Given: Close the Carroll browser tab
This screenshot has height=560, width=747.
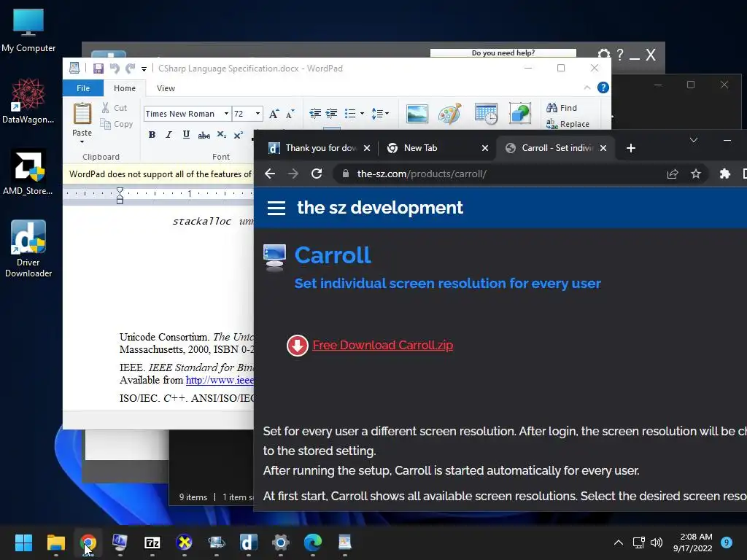Looking at the screenshot, I should pyautogui.click(x=603, y=148).
